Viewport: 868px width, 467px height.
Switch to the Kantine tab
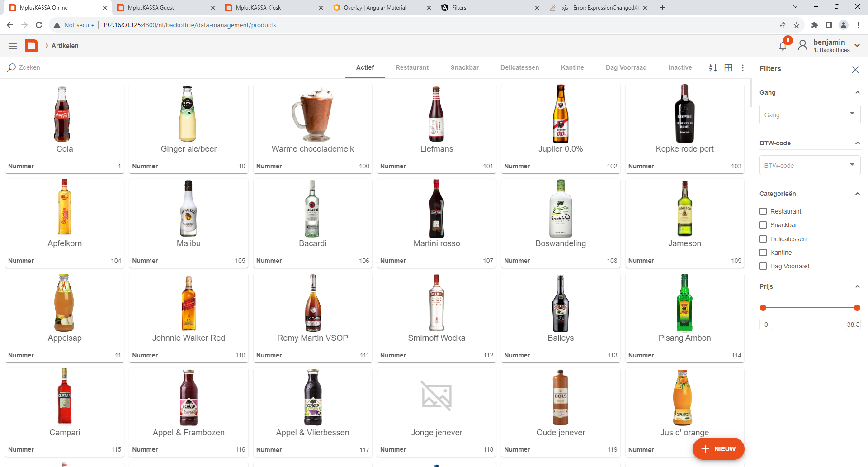572,67
